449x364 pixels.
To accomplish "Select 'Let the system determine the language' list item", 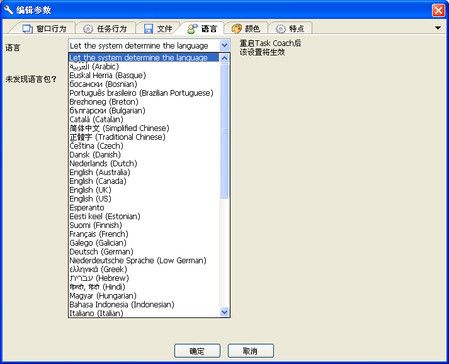I will click(144, 57).
